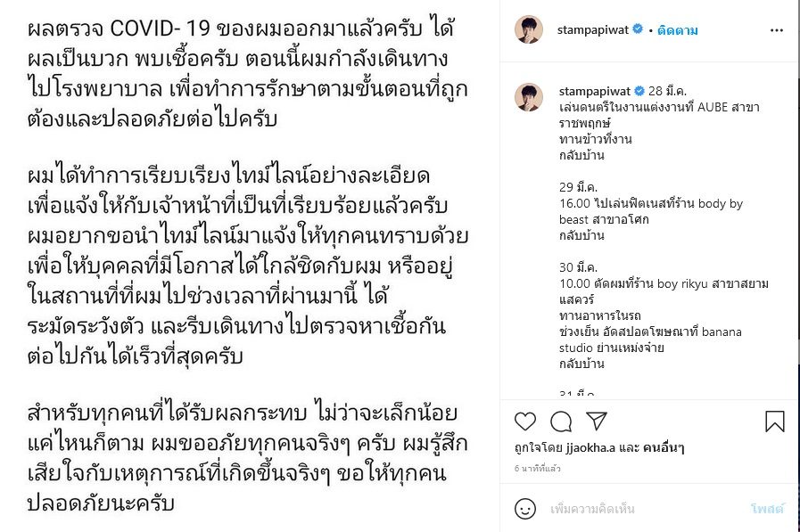Screen dimensions: 800x532
Task: Click verified badge in caption line
Action: click(x=639, y=91)
